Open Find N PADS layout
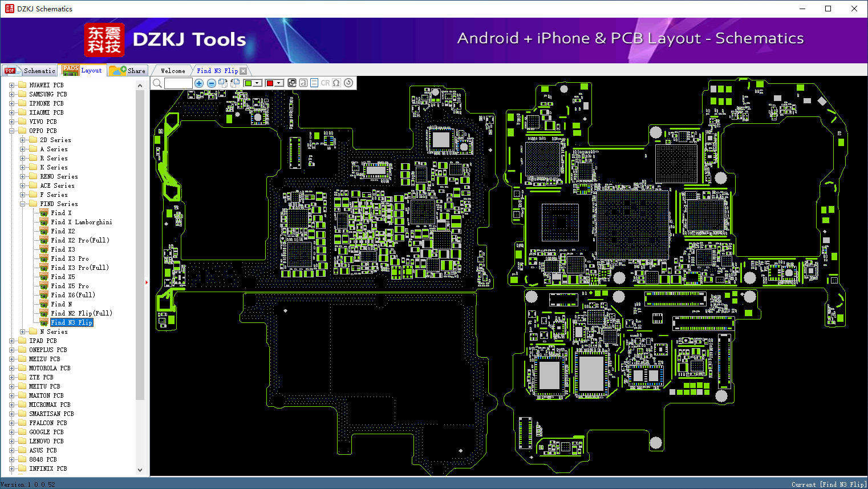 [61, 304]
